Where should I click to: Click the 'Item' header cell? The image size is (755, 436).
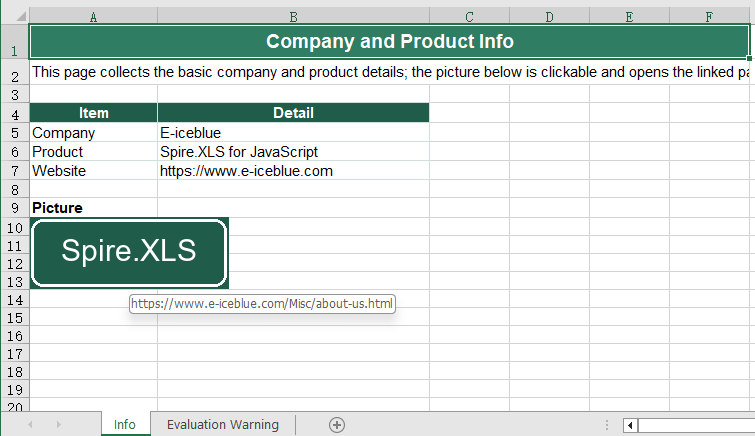coord(93,113)
